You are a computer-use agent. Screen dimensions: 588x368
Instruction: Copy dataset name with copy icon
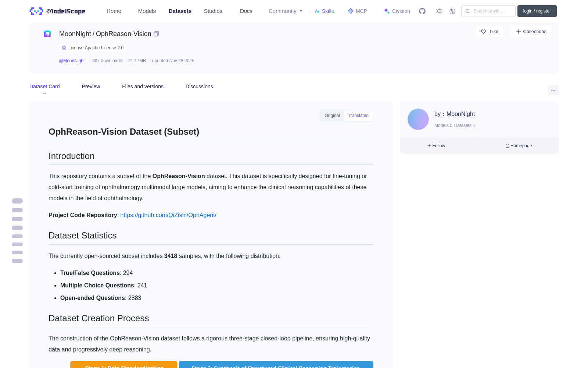click(156, 34)
